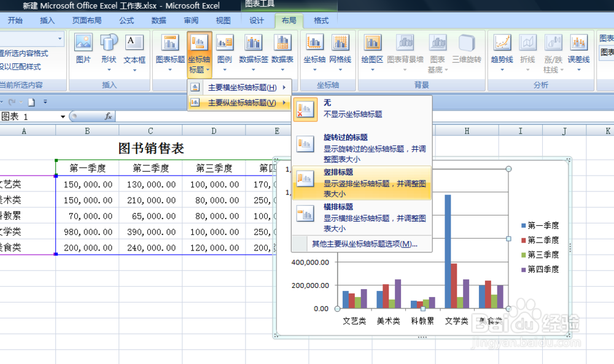Click the fx insert function icon

click(108, 116)
